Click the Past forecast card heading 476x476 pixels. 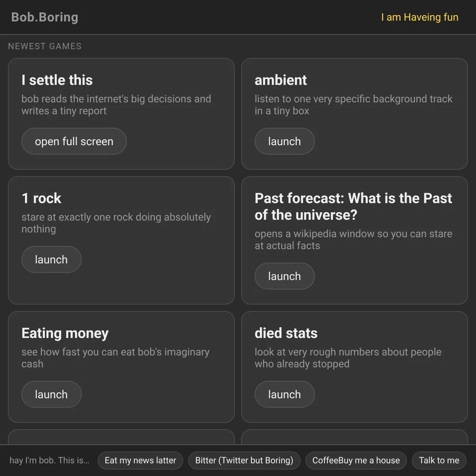coord(353,207)
